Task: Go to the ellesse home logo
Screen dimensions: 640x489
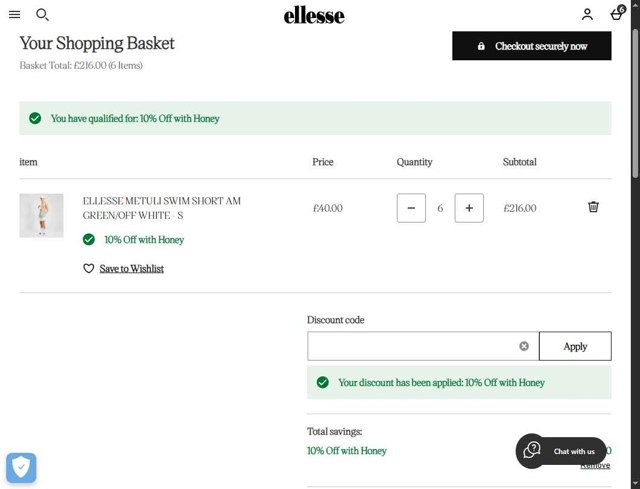Action: [x=314, y=16]
